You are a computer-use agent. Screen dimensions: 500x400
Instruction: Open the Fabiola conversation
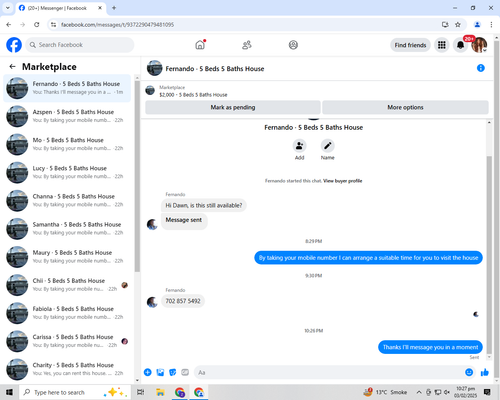coord(67,313)
